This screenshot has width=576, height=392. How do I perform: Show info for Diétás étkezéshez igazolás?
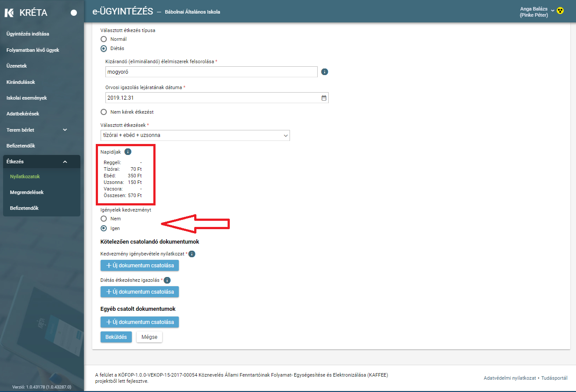pyautogui.click(x=167, y=280)
